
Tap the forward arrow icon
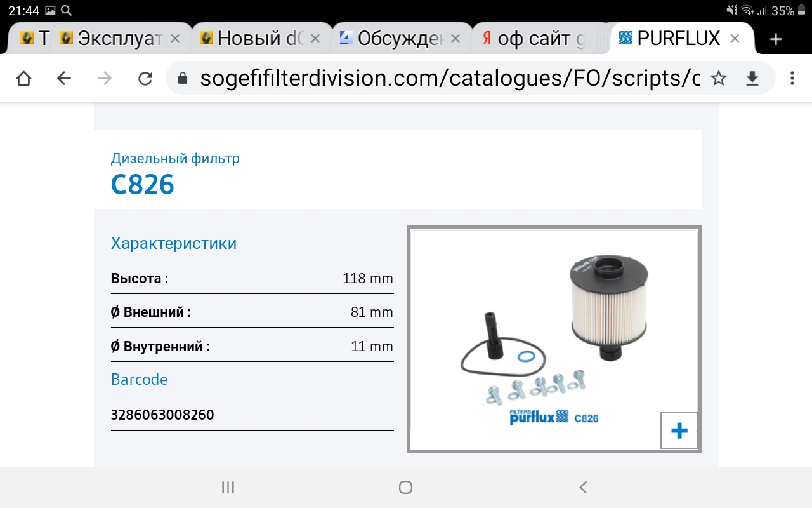(105, 78)
